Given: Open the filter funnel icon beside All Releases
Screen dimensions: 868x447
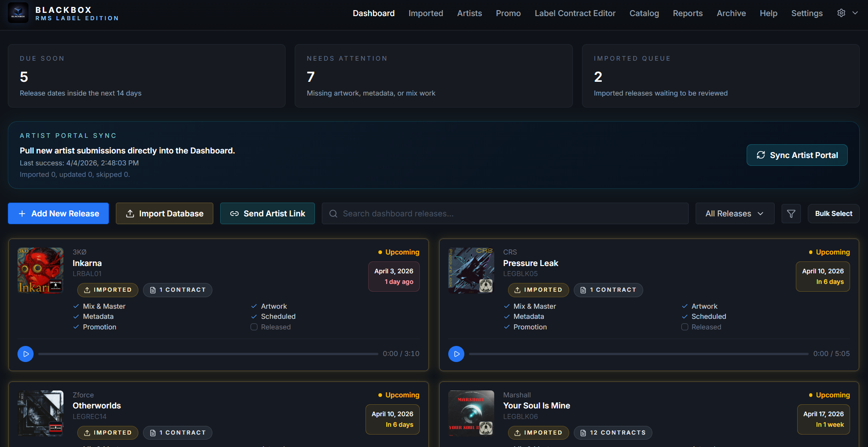Looking at the screenshot, I should 791,213.
